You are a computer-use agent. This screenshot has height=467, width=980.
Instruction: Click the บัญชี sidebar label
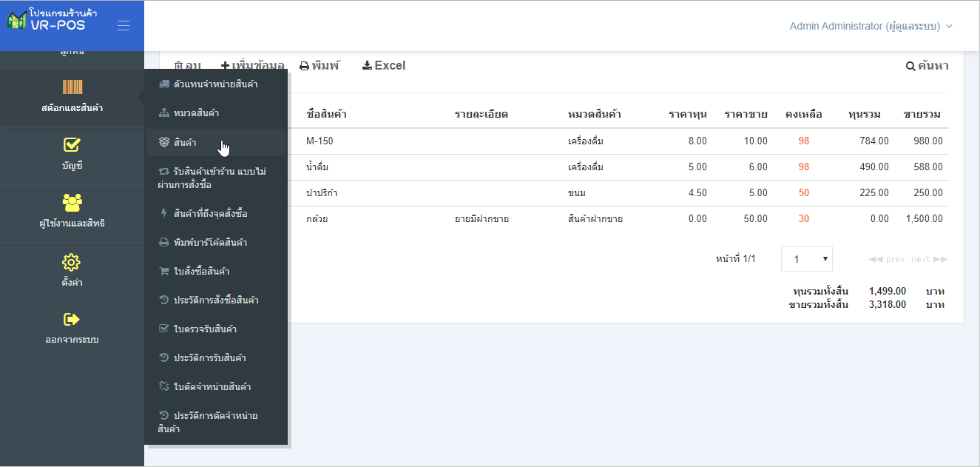click(x=72, y=165)
